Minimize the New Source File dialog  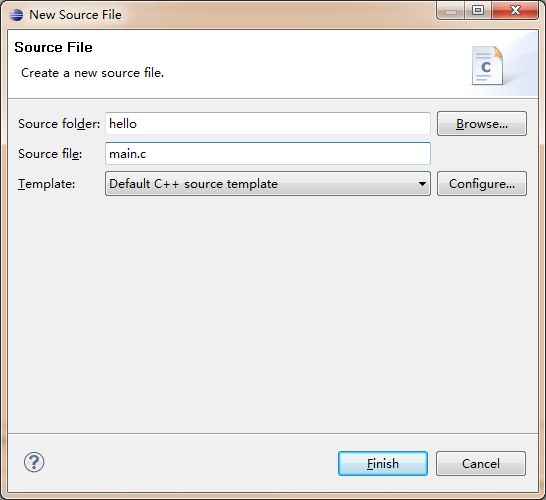point(451,11)
